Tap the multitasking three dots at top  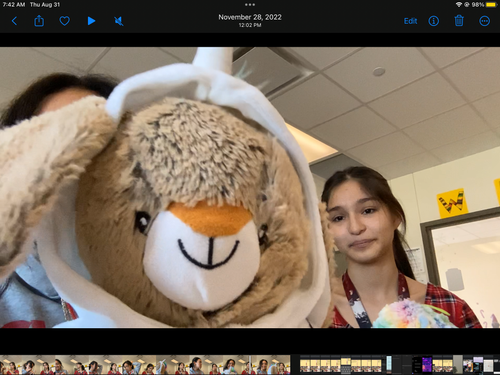[250, 5]
